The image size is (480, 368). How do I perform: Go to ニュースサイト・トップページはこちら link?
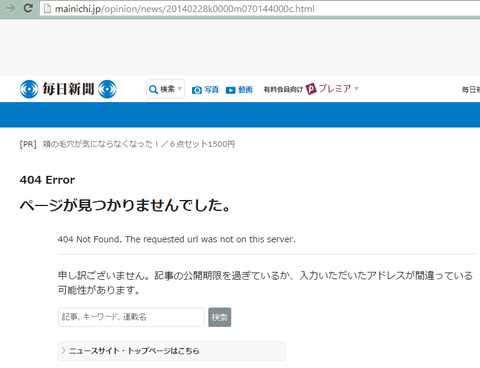[134, 351]
